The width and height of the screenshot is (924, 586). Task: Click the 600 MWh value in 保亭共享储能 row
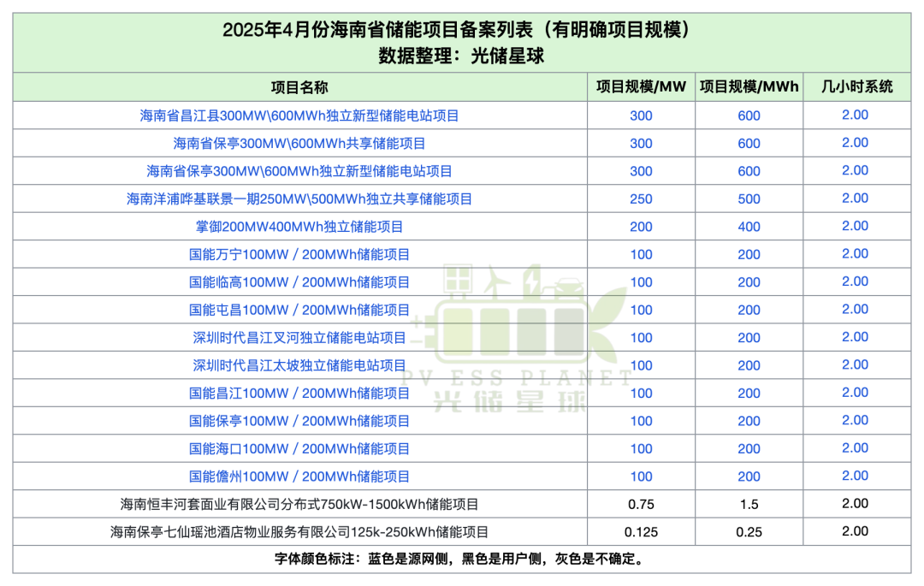[x=749, y=143]
